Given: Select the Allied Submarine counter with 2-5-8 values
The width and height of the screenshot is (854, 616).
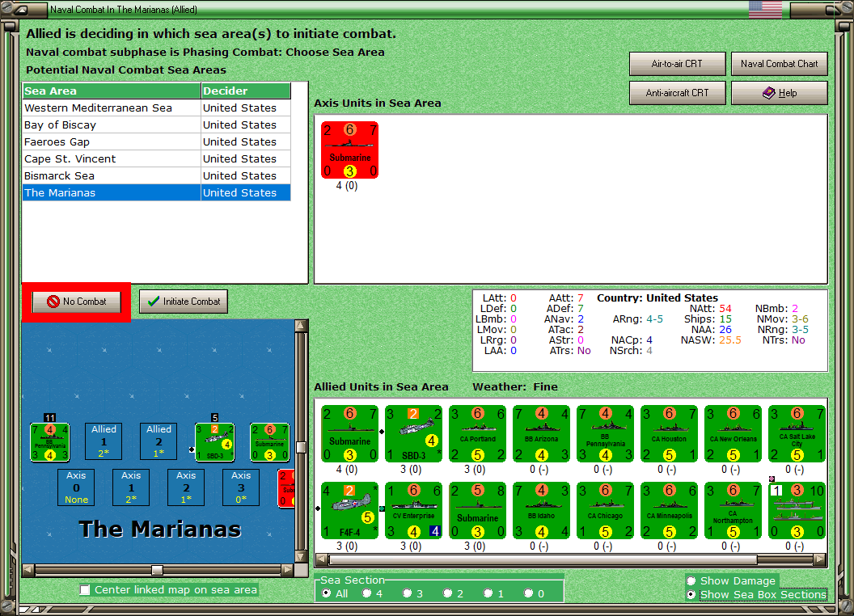Looking at the screenshot, I should tap(478, 511).
